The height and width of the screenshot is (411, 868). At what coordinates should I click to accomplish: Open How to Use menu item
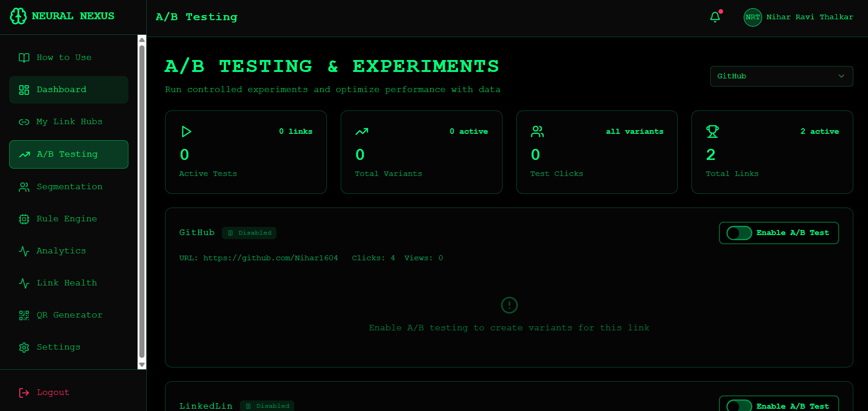pyautogui.click(x=69, y=58)
